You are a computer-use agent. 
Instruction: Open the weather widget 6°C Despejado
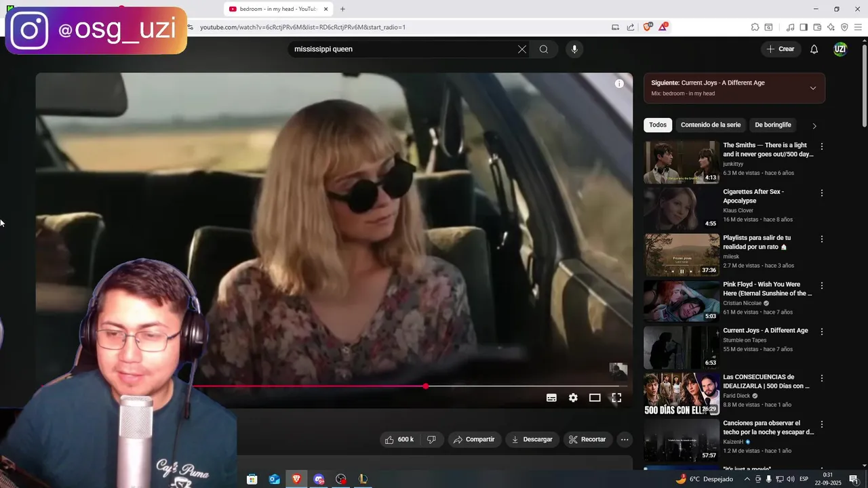point(704,479)
